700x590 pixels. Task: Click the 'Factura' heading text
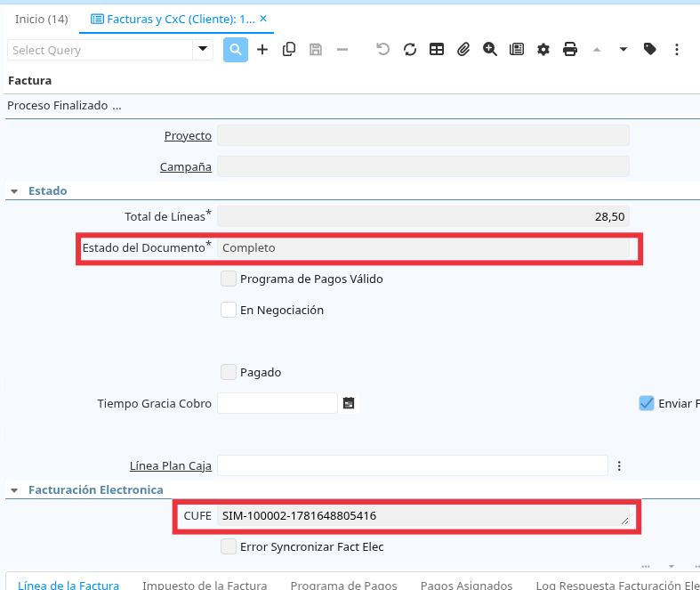click(30, 81)
